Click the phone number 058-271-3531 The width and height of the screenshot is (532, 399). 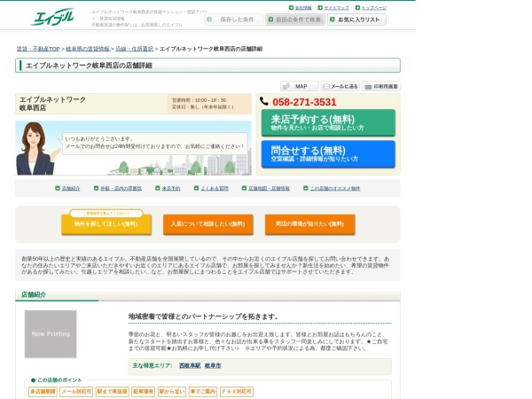(x=304, y=102)
